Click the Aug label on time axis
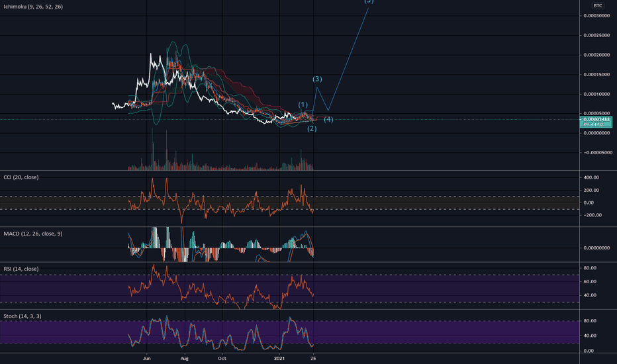The height and width of the screenshot is (364, 617). (x=184, y=359)
